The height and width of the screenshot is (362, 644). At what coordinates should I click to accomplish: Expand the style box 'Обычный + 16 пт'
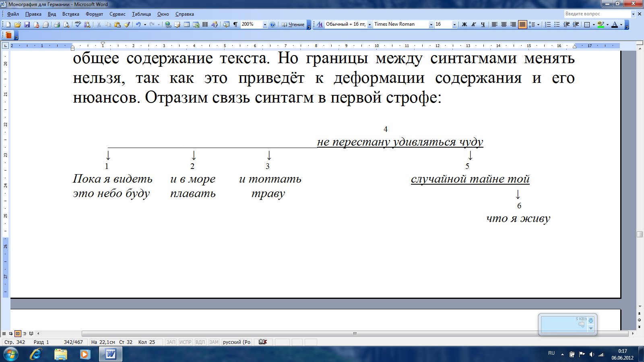pos(369,25)
